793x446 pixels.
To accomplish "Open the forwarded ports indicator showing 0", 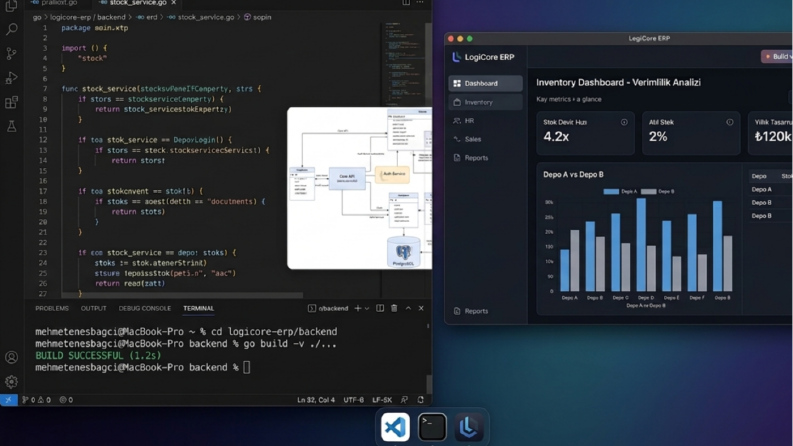I will 66,399.
